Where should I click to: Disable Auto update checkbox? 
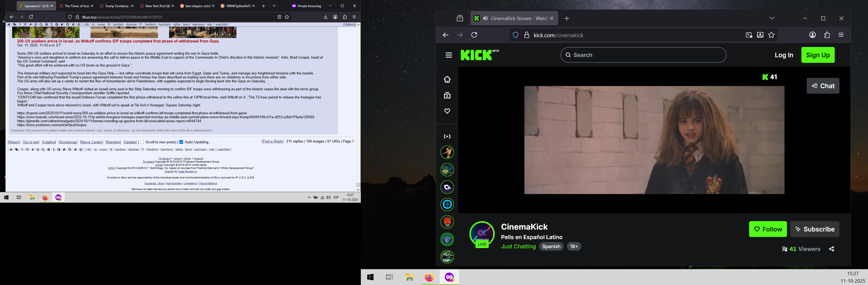tap(181, 142)
